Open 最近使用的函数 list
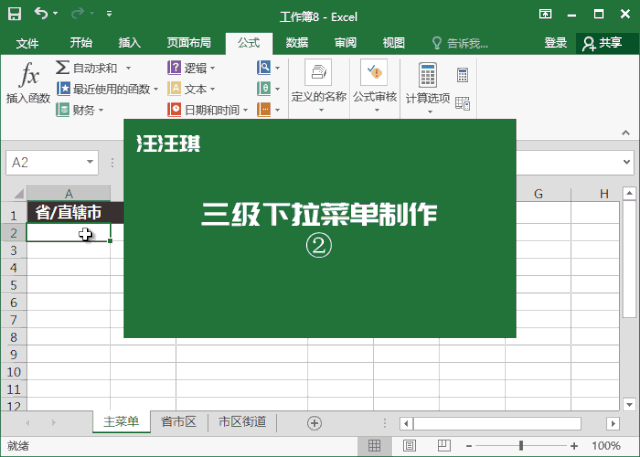Viewport: 640px width, 457px height. (x=107, y=89)
